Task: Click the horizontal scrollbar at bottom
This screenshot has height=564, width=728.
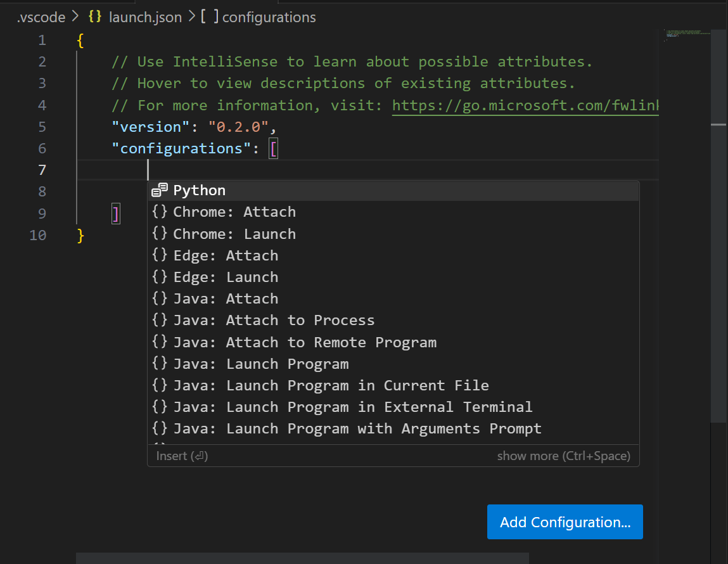Action: point(302,558)
